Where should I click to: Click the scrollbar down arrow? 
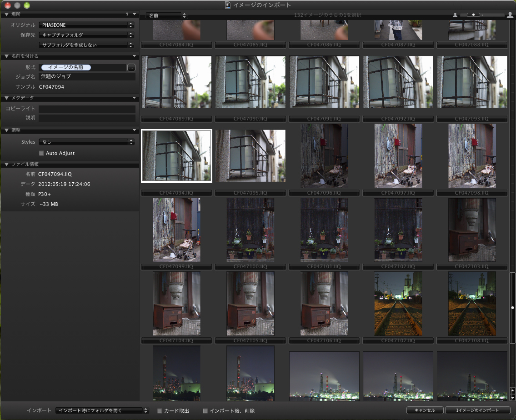[x=512, y=397]
